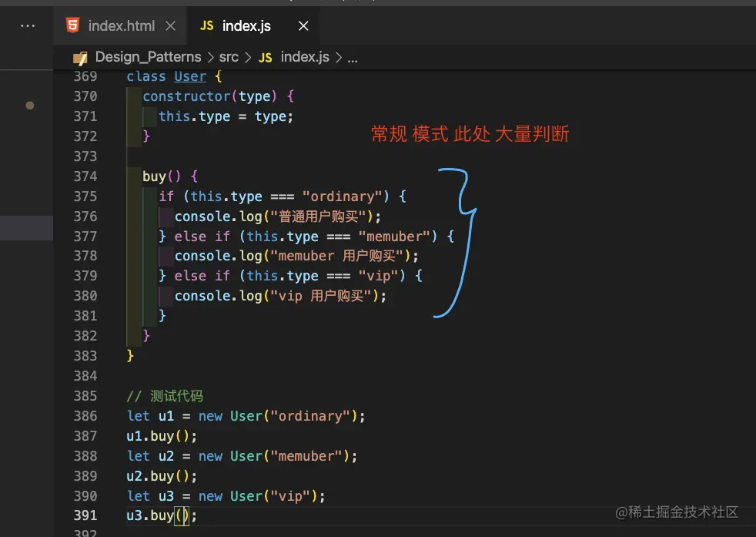The image size is (756, 537).
Task: Click the unsaved-changes dot in the sidebar
Action: coord(30,106)
